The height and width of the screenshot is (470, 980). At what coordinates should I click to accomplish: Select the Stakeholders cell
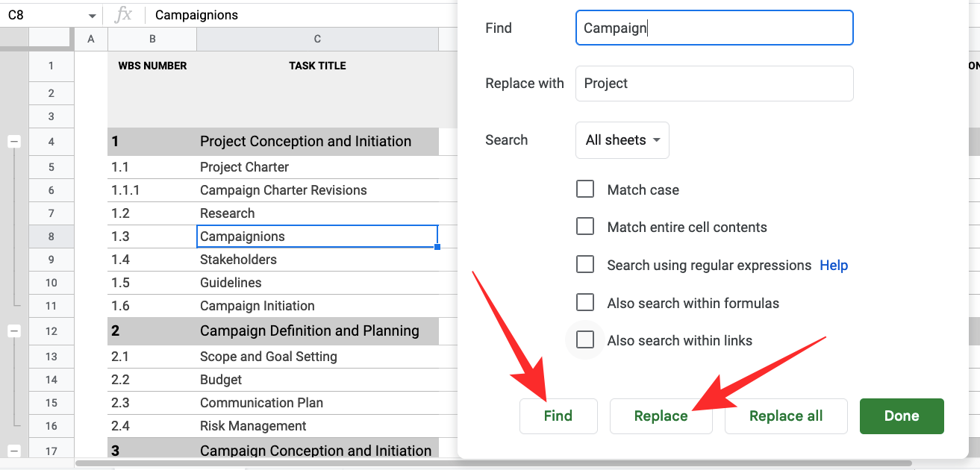pyautogui.click(x=317, y=260)
